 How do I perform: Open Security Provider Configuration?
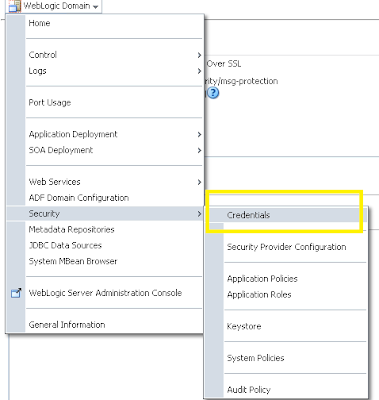click(x=286, y=247)
